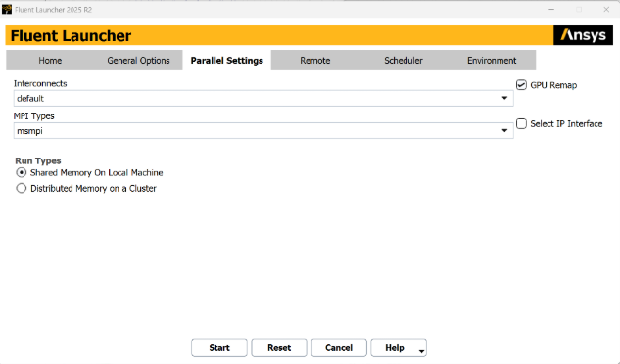Screen dimensions: 620x364
Task: Select Distributed Memory on a Cluster
Action: tap(22, 188)
